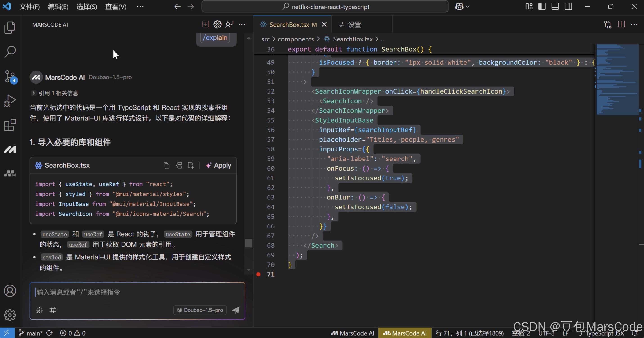The height and width of the screenshot is (338, 644).
Task: Copy the SearchBox.tsx code snippet
Action: [167, 165]
